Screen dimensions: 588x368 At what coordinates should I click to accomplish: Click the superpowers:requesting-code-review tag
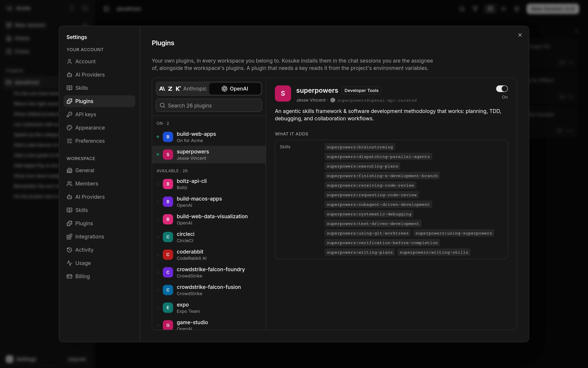pos(372,195)
